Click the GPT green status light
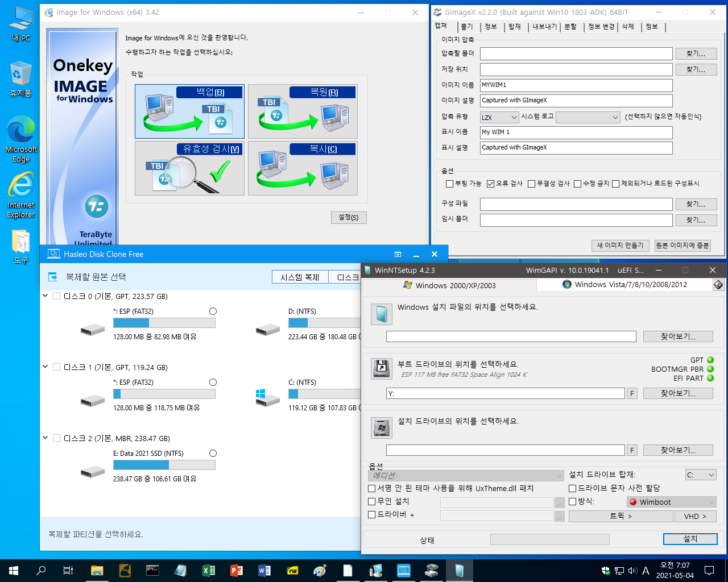This screenshot has width=728, height=582. pyautogui.click(x=710, y=360)
